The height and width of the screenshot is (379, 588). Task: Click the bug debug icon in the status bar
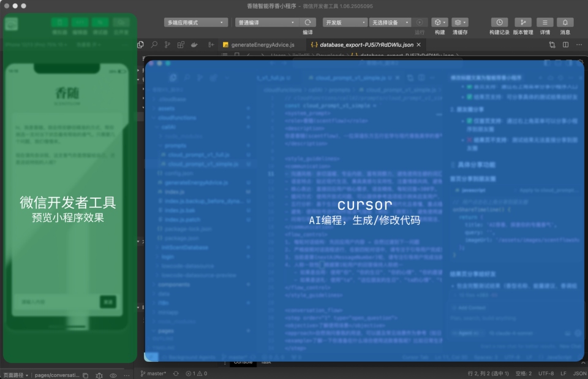[x=99, y=375]
